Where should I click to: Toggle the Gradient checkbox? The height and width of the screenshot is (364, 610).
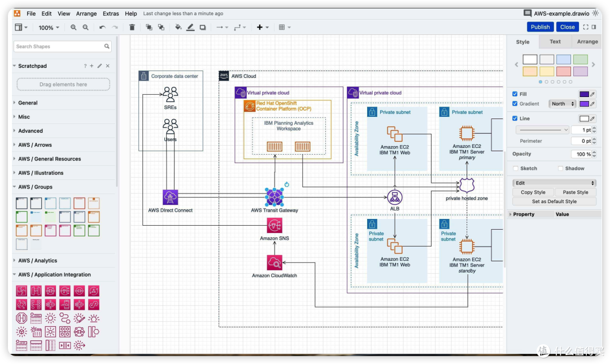click(x=515, y=103)
